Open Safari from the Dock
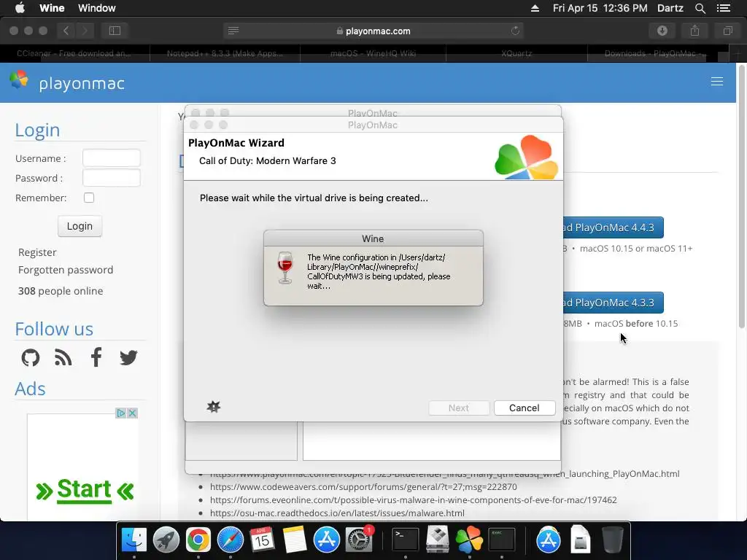This screenshot has width=747, height=560. point(231,540)
